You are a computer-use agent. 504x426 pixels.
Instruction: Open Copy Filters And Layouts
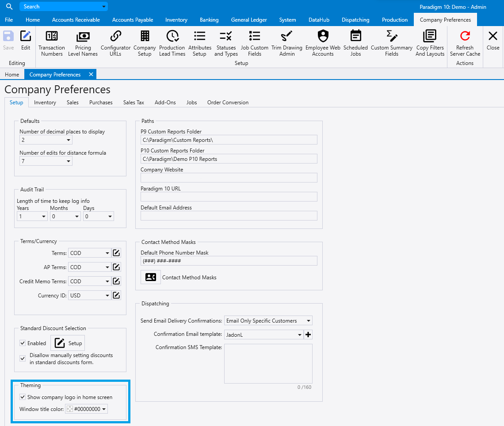point(430,43)
